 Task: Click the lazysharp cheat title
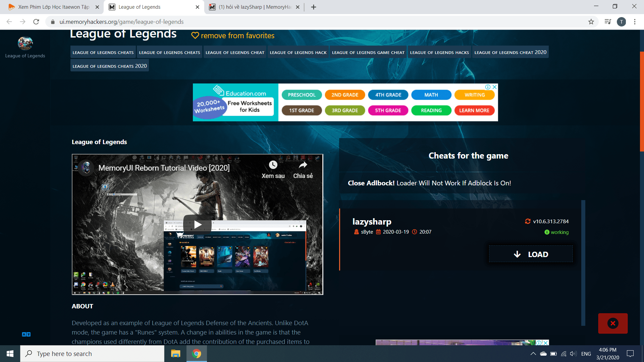pos(372,222)
